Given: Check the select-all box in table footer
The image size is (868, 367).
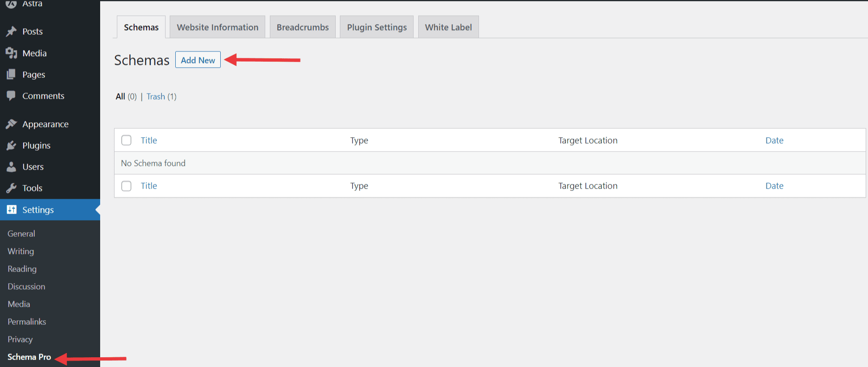Looking at the screenshot, I should click(126, 186).
